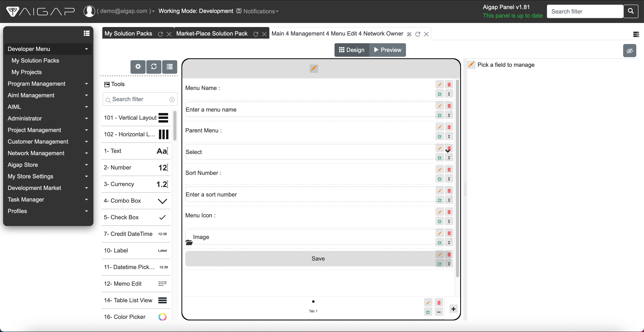Select Main 4 Management 4 Menu Edit tab
Viewport: 644px width, 332px height.
coord(337,34)
